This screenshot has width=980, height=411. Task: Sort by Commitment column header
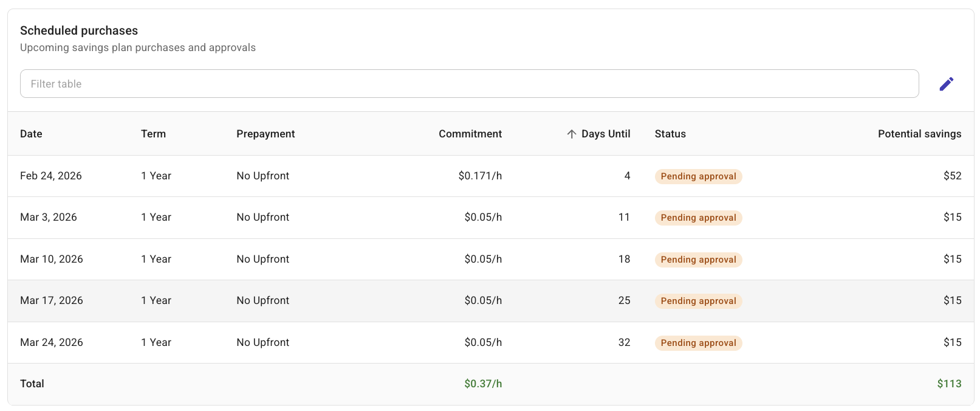pos(470,134)
